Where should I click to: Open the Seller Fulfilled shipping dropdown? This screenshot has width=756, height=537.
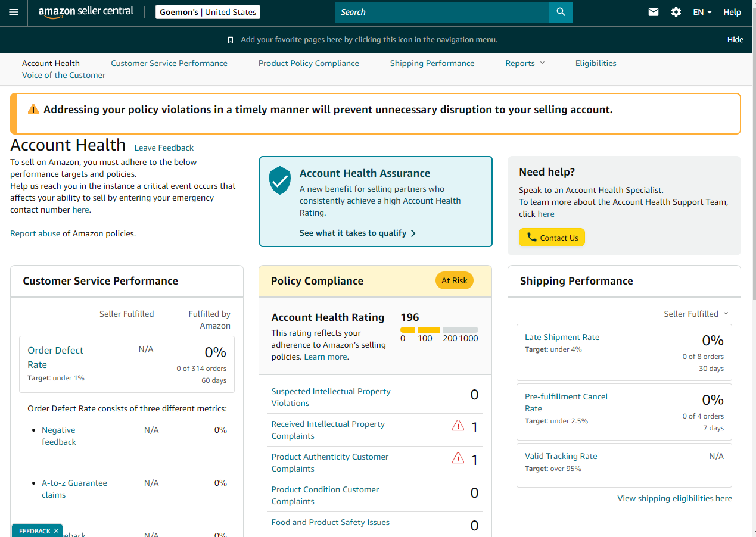tap(696, 314)
